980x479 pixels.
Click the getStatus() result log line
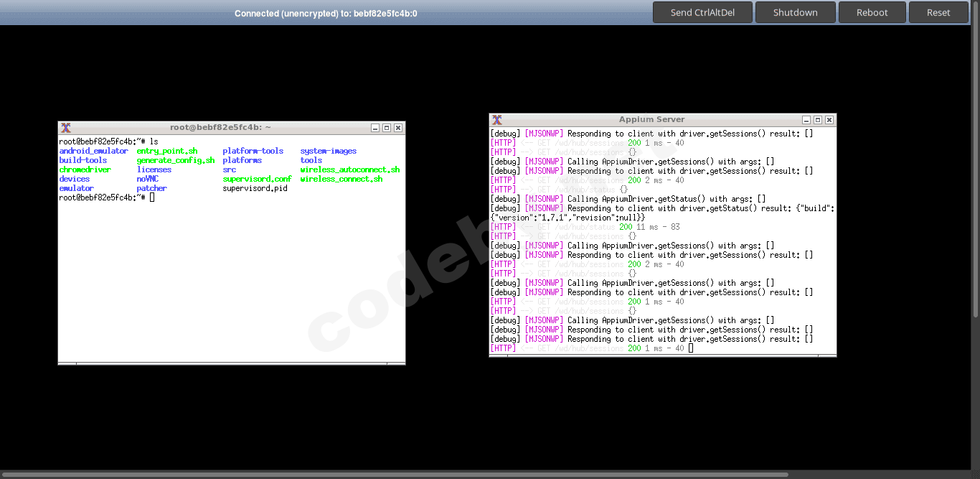(662, 208)
